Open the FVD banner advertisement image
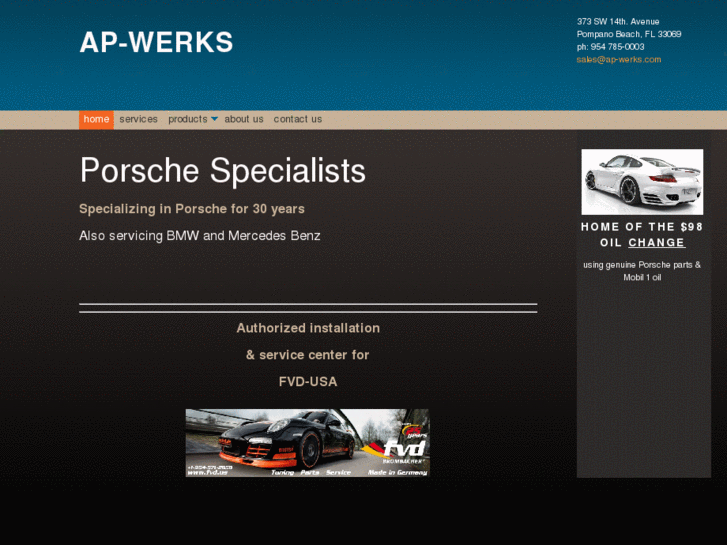Viewport: 727px width, 545px height. [307, 442]
